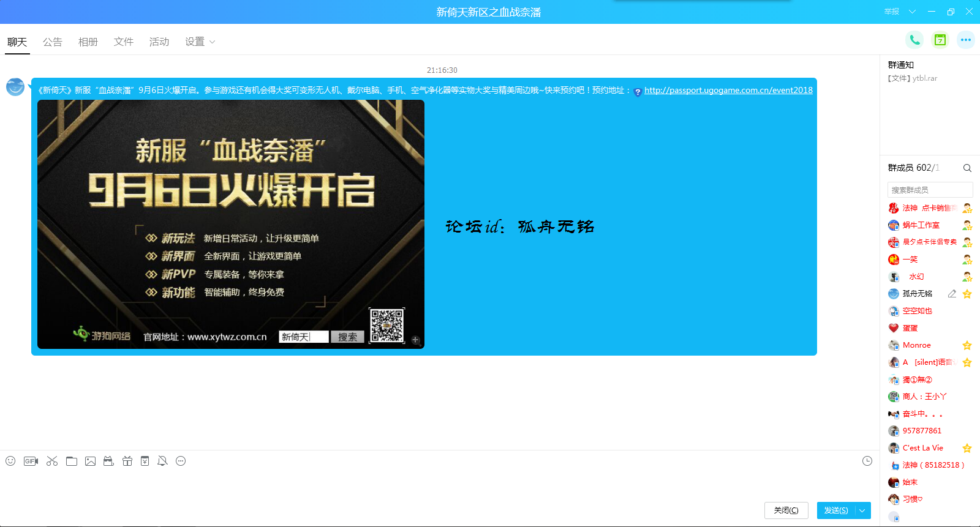This screenshot has width=980, height=527.
Task: Click the star icon next to 孤舟无铭
Action: coord(967,294)
